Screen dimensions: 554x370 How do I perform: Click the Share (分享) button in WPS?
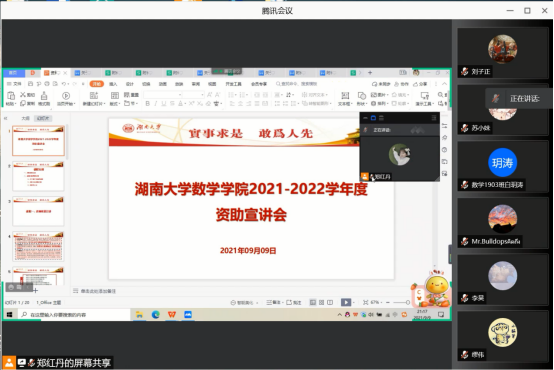tap(420, 84)
